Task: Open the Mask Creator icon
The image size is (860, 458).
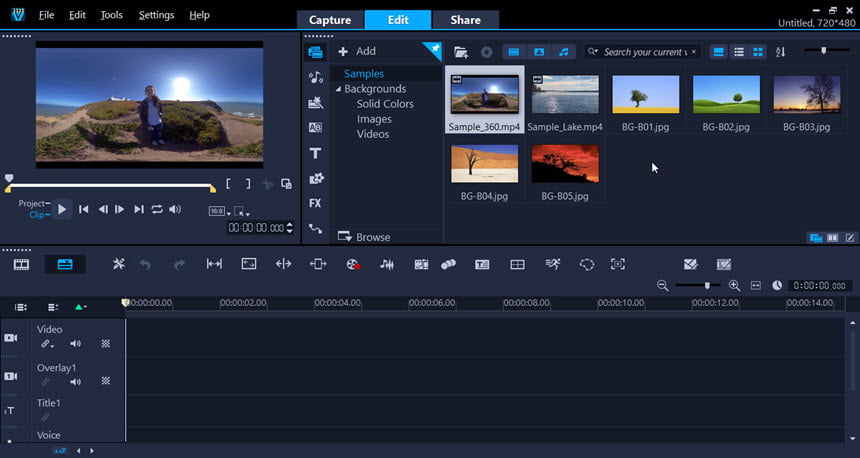Action: click(x=586, y=265)
